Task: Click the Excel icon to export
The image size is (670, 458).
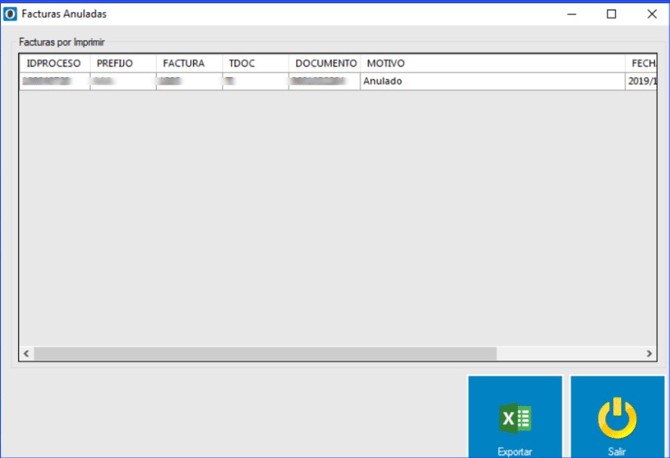Action: 515,419
